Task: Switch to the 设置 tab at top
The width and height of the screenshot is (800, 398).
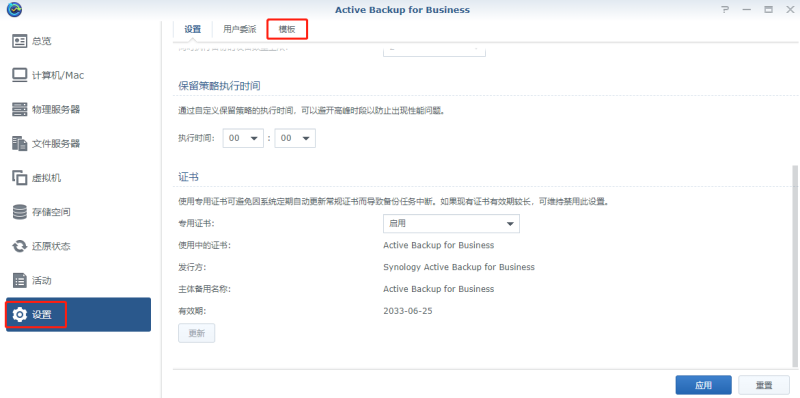Action: [193, 30]
